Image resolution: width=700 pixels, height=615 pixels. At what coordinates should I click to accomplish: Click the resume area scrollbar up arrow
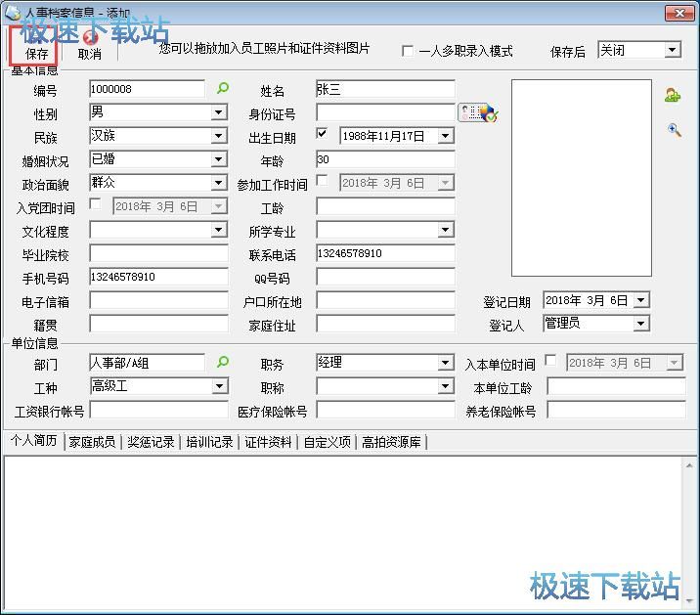(x=689, y=465)
